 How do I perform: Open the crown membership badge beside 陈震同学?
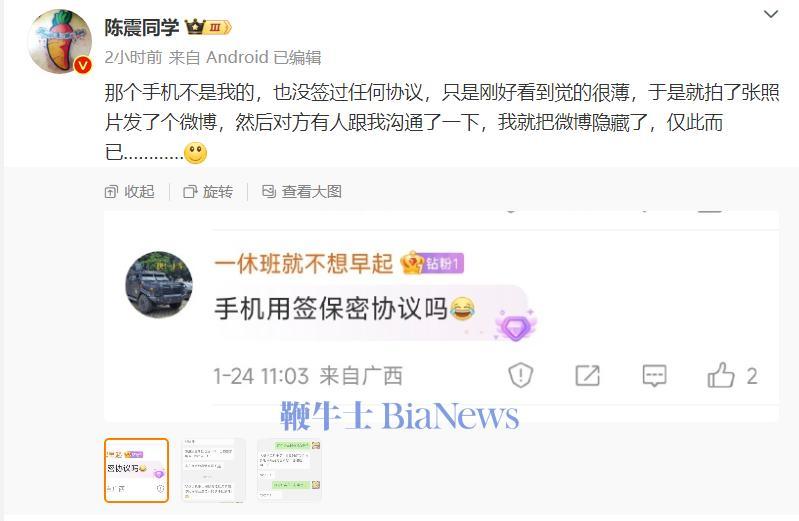pyautogui.click(x=208, y=27)
